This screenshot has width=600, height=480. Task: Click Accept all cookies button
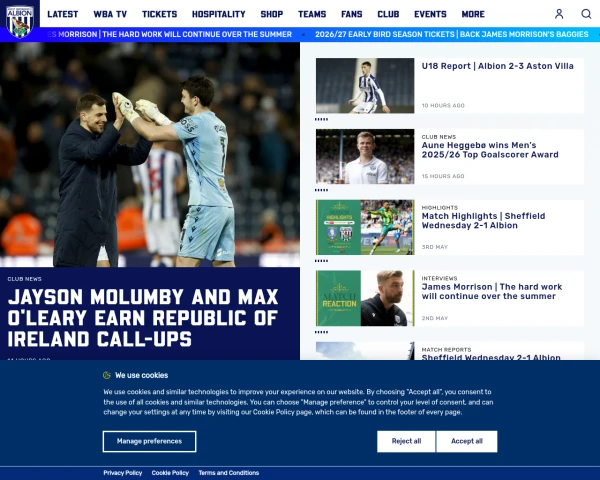(467, 441)
